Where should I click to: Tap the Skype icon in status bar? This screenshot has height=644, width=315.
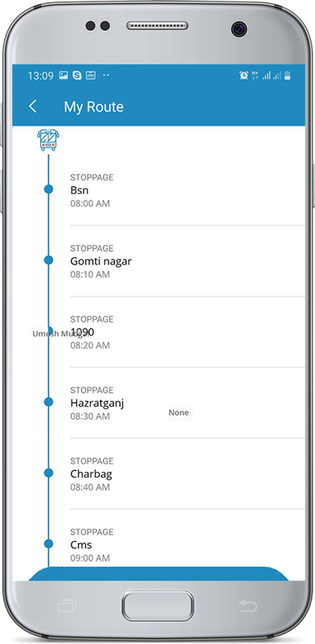[x=77, y=75]
